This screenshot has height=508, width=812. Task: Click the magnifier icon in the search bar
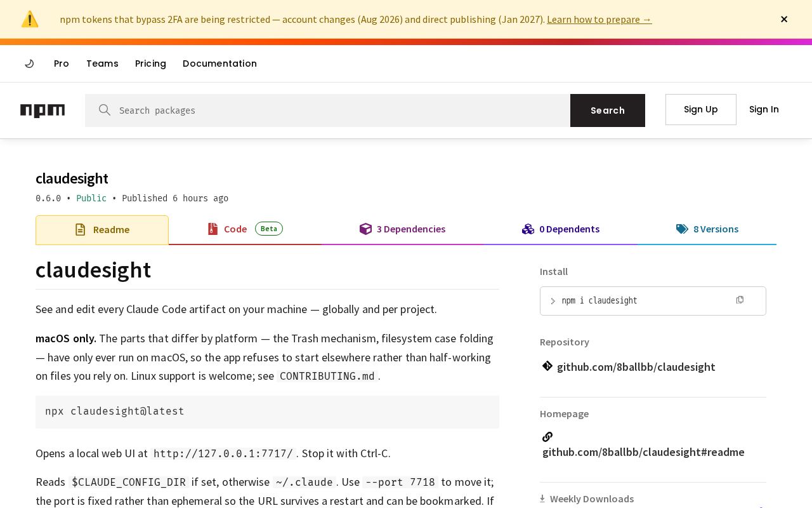(105, 110)
